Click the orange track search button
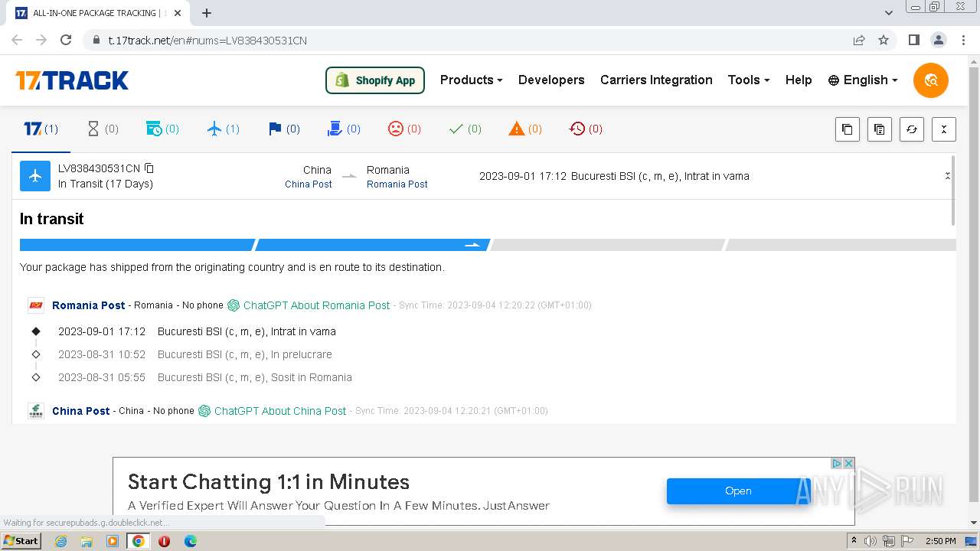Viewport: 980px width, 551px height. click(931, 80)
